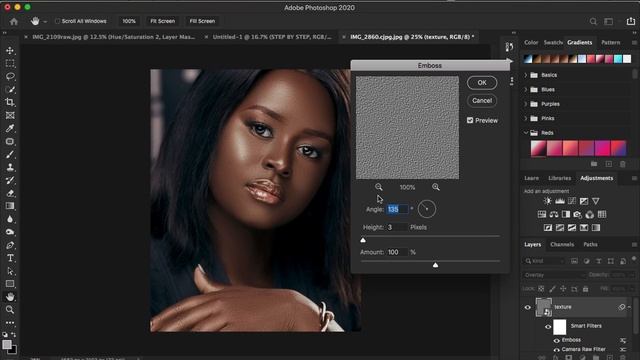This screenshot has width=640, height=360.
Task: Open the Patterns panel tab
Action: (x=611, y=42)
